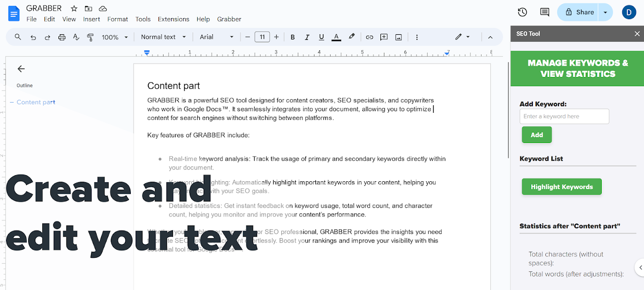Increase font size with plus
Image resolution: width=644 pixels, height=290 pixels.
[276, 37]
